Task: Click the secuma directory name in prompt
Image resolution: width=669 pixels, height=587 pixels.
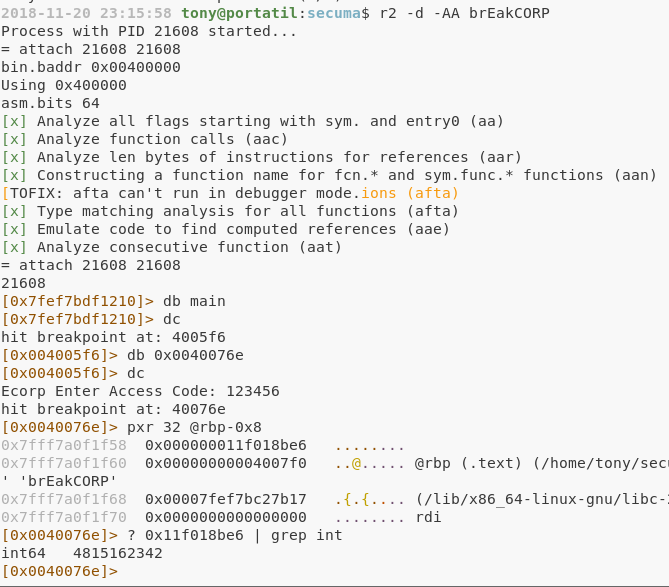Action: pyautogui.click(x=334, y=13)
